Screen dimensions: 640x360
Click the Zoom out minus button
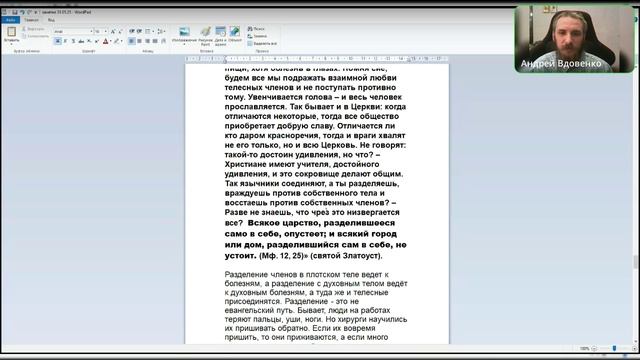(x=594, y=348)
